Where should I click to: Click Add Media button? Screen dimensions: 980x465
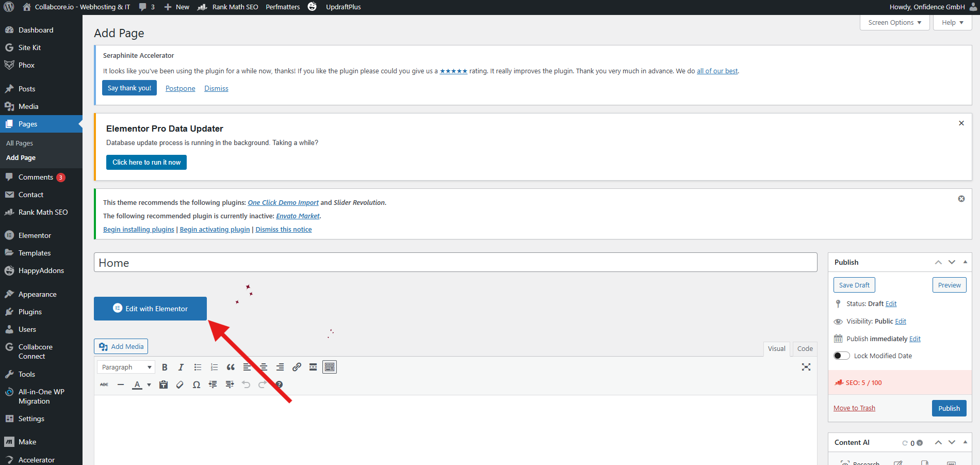click(121, 346)
